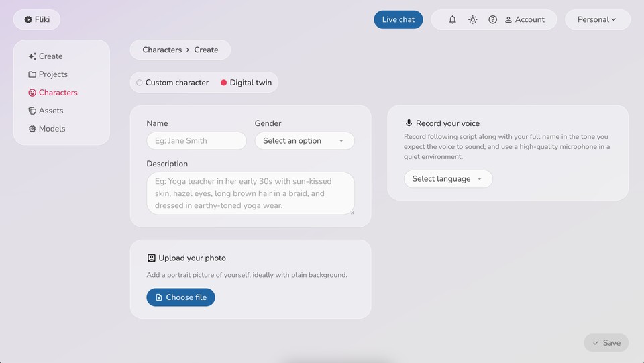Go to Create in the sidebar
Viewport: 644px width, 363px height.
(x=46, y=56)
